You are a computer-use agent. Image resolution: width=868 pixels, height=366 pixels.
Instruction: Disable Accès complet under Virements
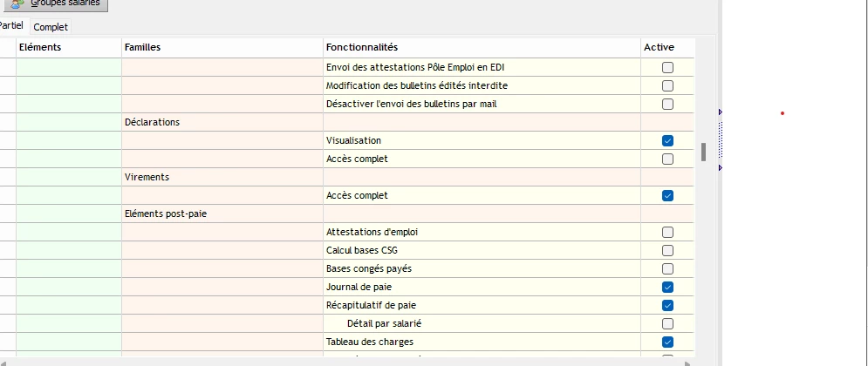coord(667,195)
